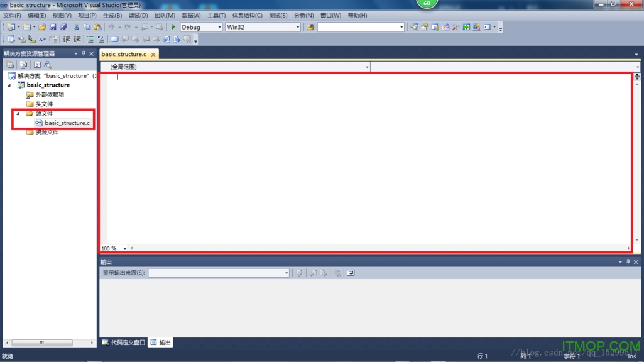Click the Comment Out Selected Lines icon
The image size is (644, 362).
[x=90, y=39]
